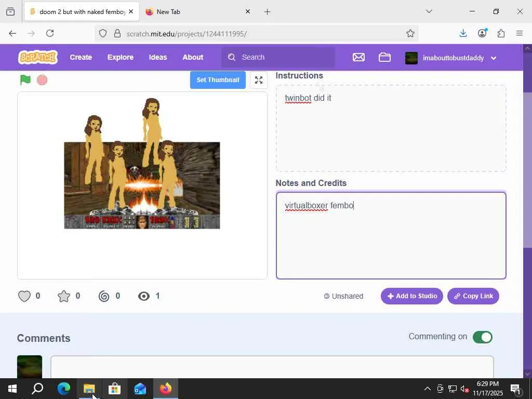Click the comment text box

[272, 367]
